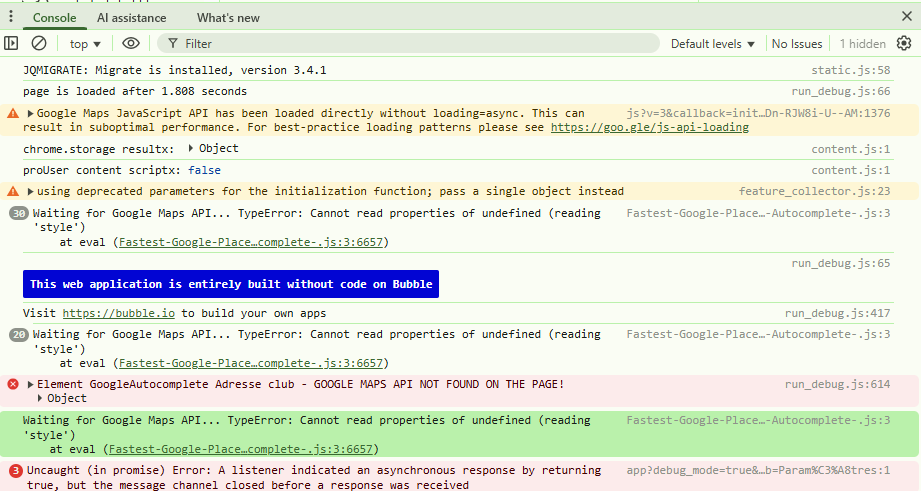Switch to the AI assistance tab
Screen dimensions: 921x491
coord(131,18)
